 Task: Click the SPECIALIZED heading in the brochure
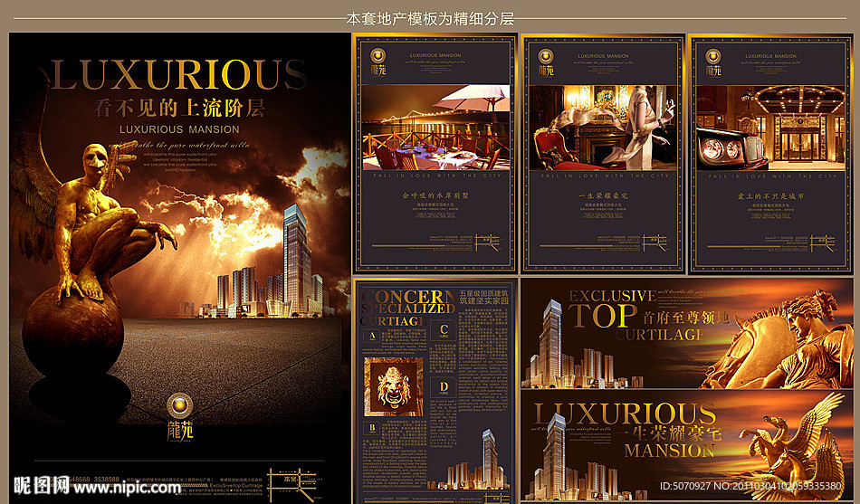coord(408,309)
